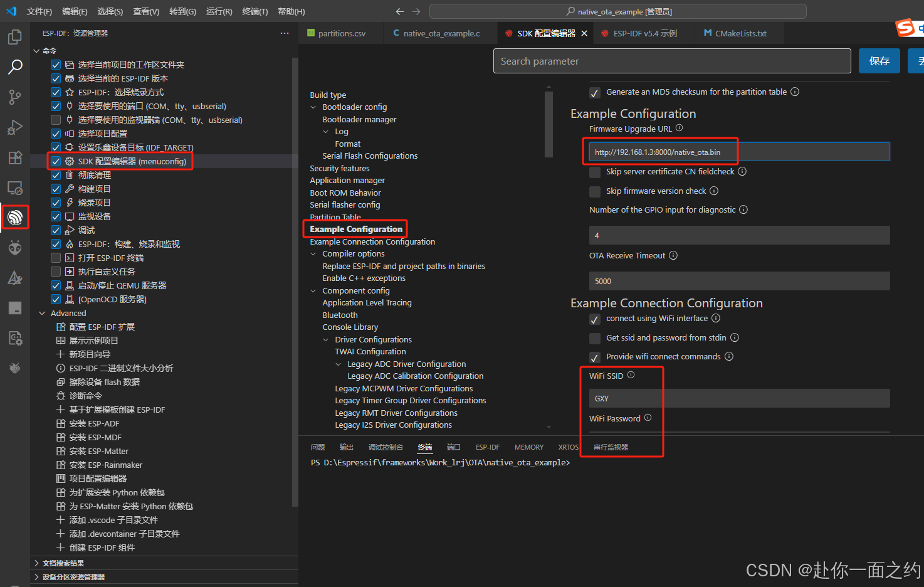
Task: Open the Extensions view
Action: coord(15,157)
